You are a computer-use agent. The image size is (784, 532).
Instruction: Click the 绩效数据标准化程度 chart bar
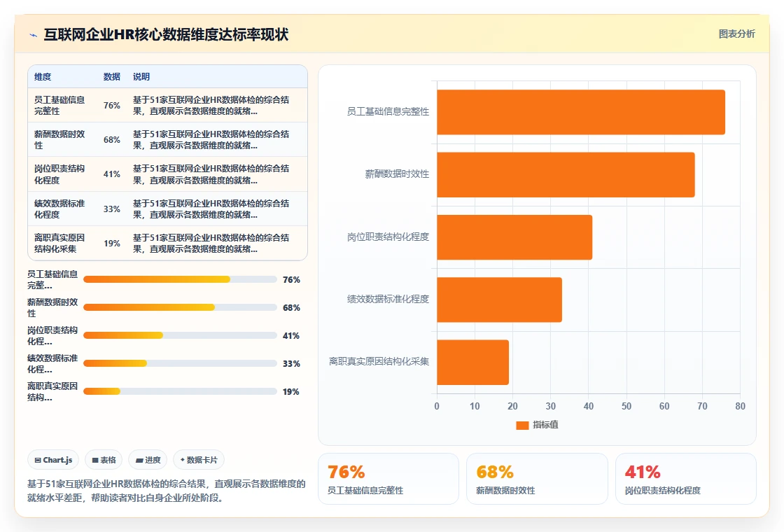(x=500, y=300)
